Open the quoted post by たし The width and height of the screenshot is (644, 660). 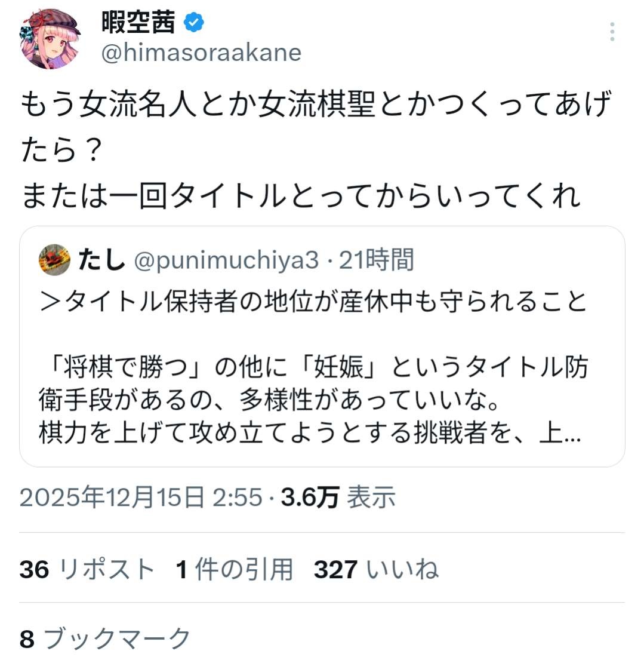tap(322, 382)
